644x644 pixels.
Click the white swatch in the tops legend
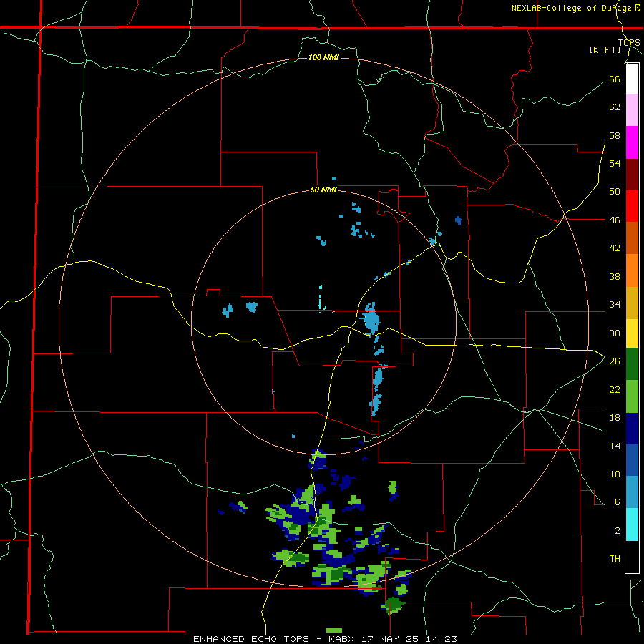[632, 79]
